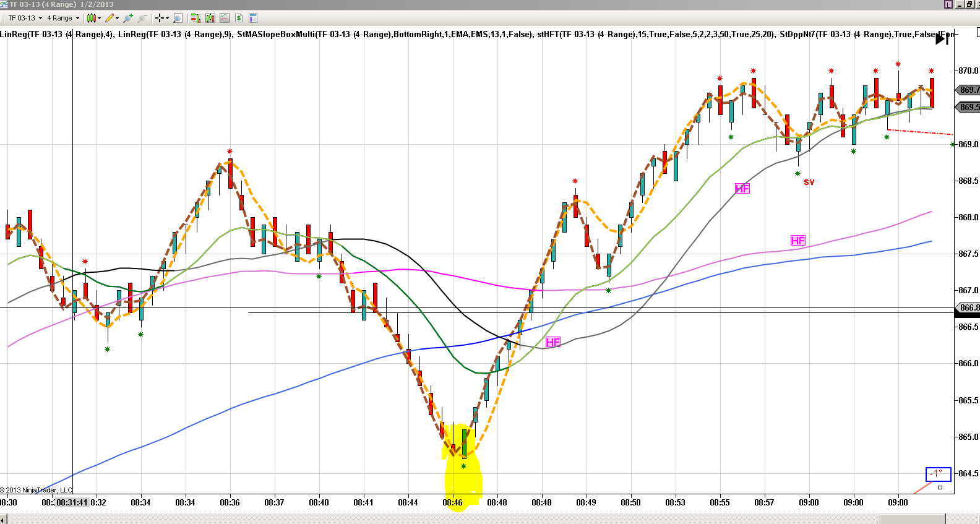Click the skip-to-latest-bar arrow on chart

942,39
